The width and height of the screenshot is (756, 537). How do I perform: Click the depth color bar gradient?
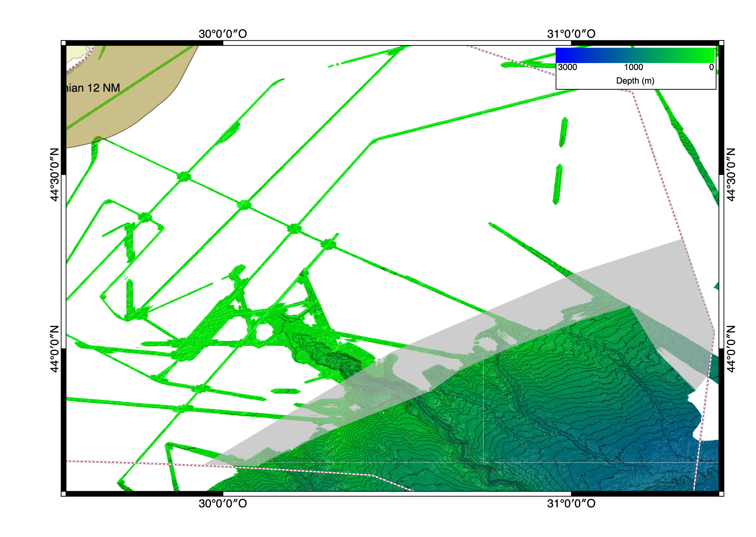tap(635, 55)
